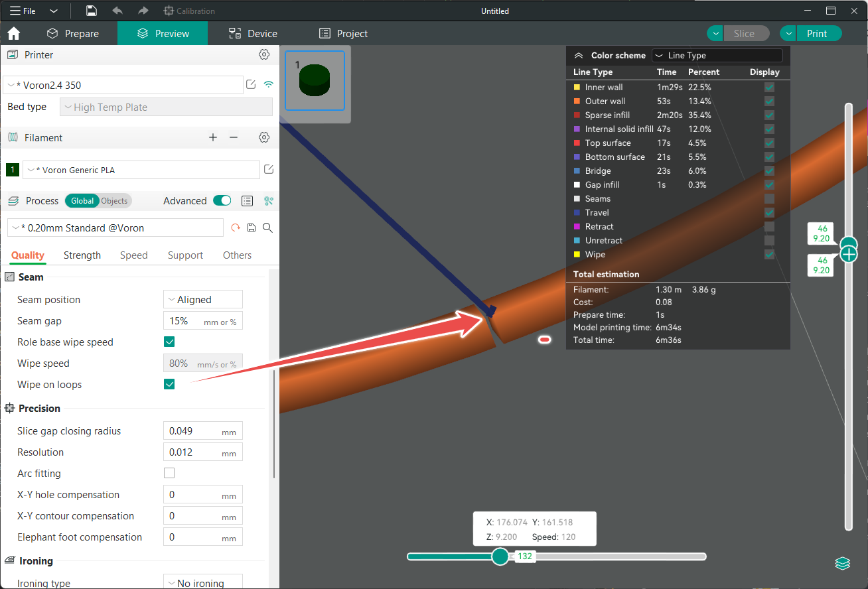Viewport: 868px width, 589px height.
Task: Change Seam position from Aligned dropdown
Action: pos(202,299)
